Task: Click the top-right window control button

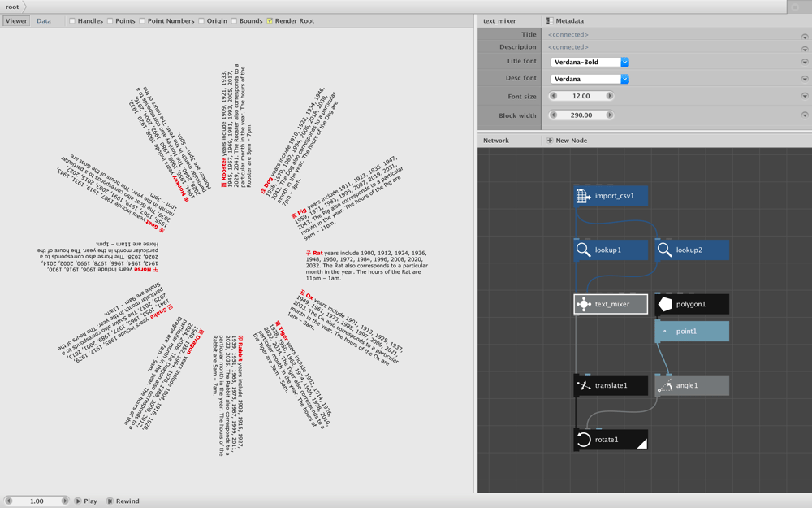Action: tap(796, 7)
